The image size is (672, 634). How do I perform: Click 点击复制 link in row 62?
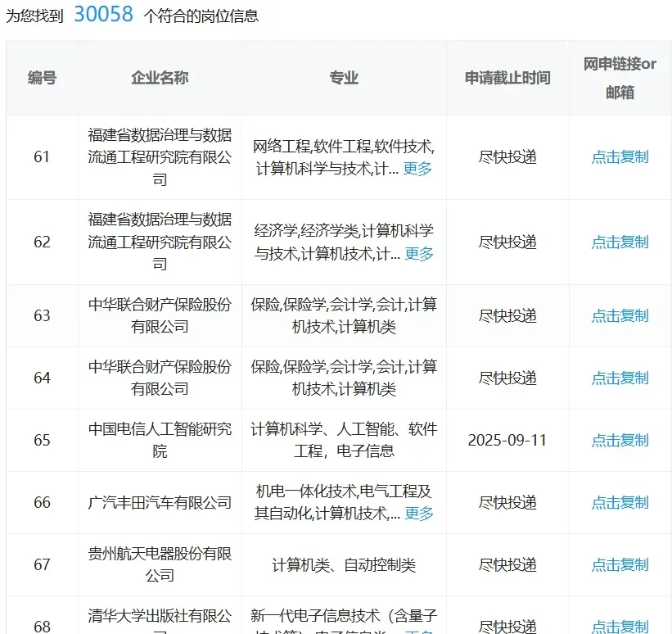[620, 242]
